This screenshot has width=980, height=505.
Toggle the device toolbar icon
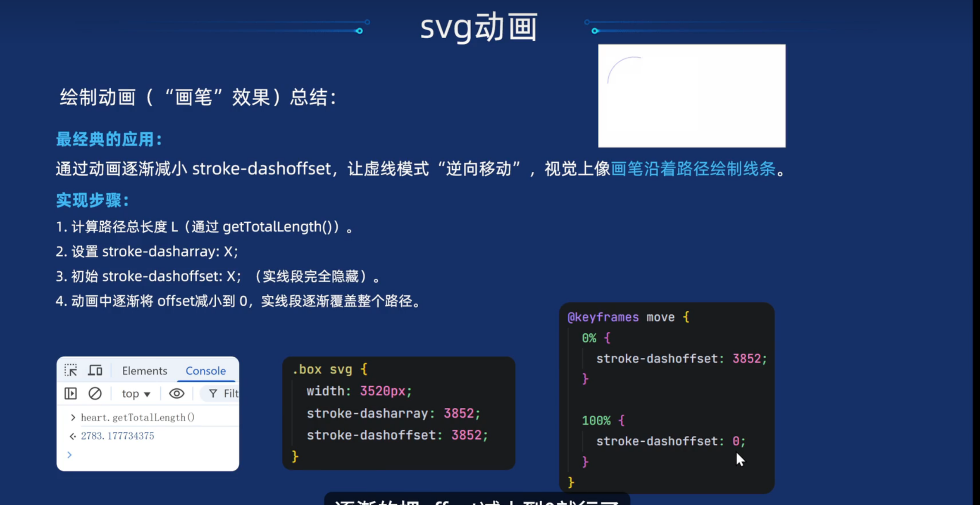tap(95, 370)
